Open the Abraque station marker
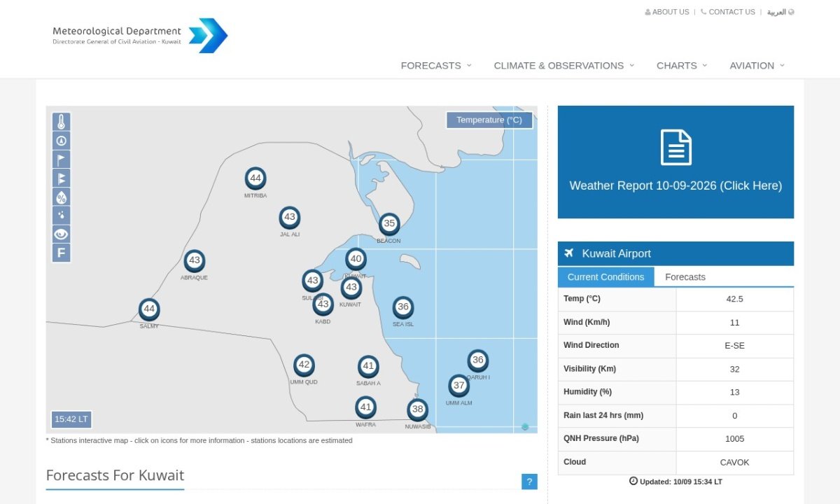Image resolution: width=840 pixels, height=504 pixels. 195,260
